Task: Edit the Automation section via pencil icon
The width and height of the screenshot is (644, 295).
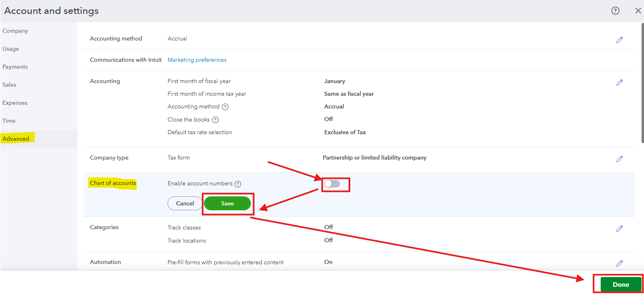Action: [619, 263]
